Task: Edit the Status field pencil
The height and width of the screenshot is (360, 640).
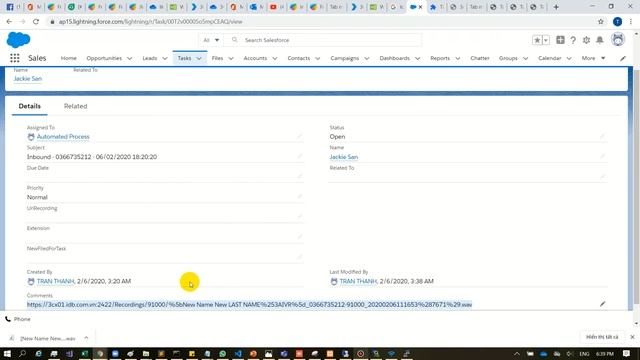Action: [602, 136]
